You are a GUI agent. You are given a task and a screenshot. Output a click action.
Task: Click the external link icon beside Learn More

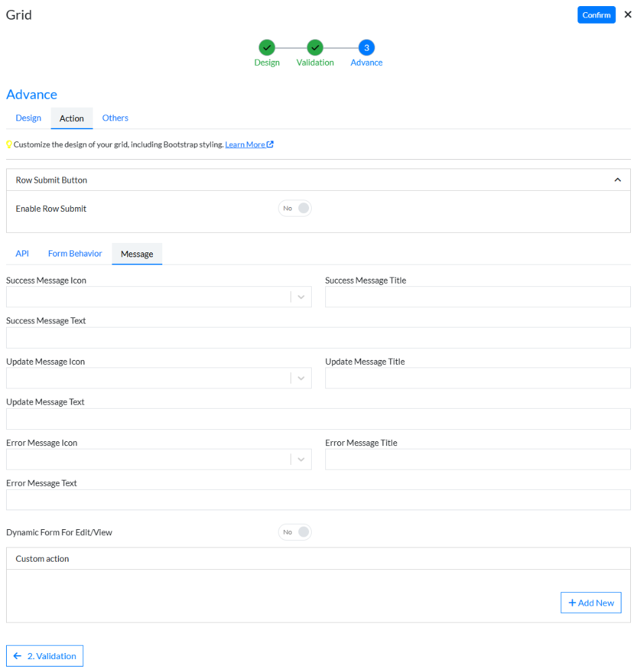(269, 143)
